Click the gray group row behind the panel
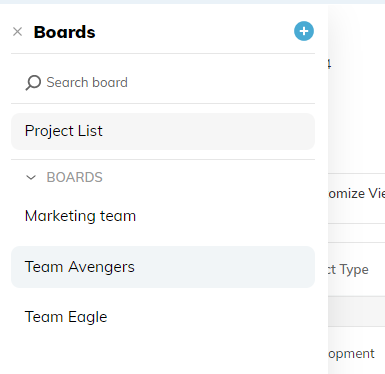This screenshot has width=385, height=374. click(356, 311)
